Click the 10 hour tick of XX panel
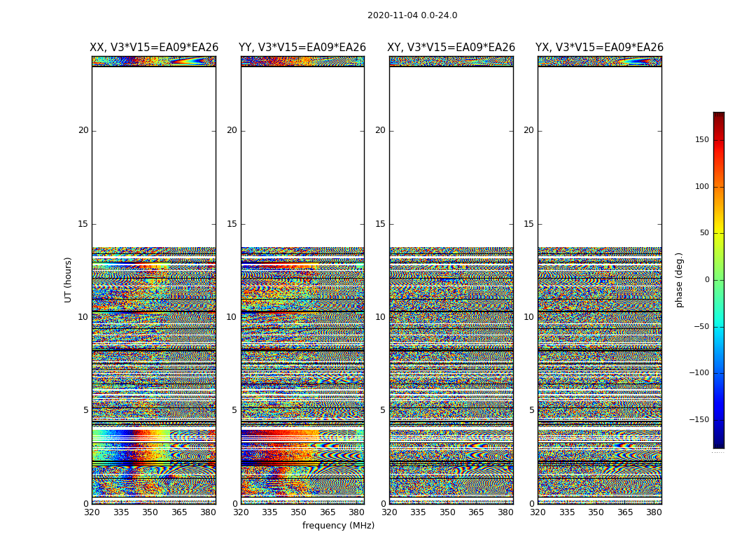Viewport: 735px width, 560px height. tap(83, 317)
